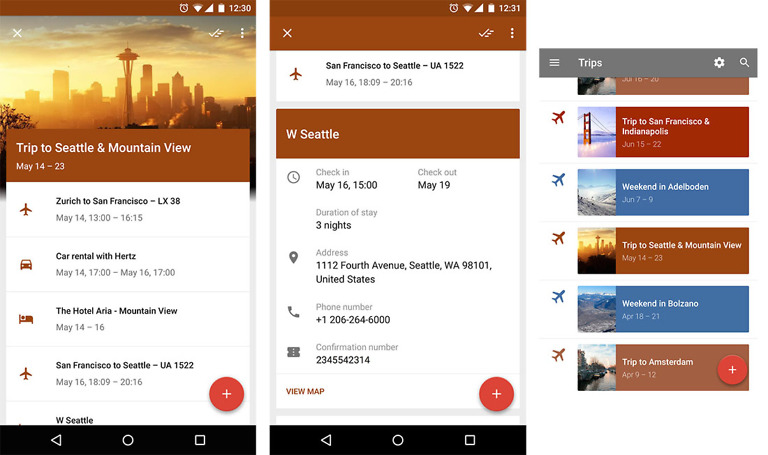Tap Seattle skyline thumbnail in Trips list
768x455 pixels.
click(x=597, y=251)
